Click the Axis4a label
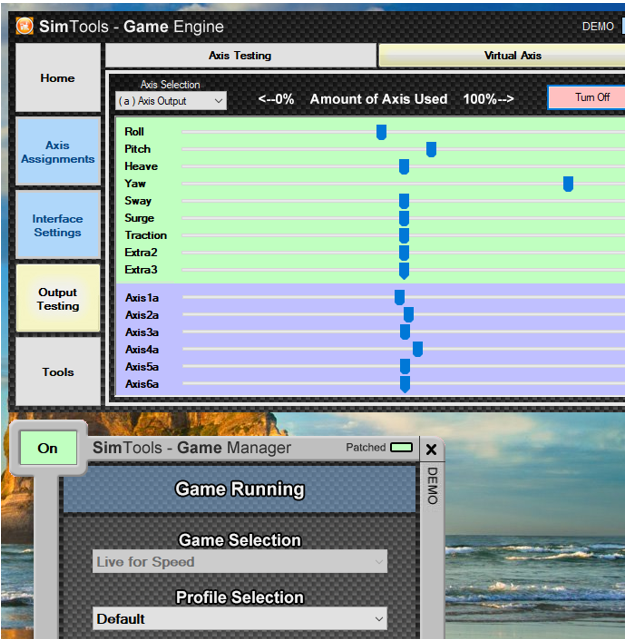The image size is (637, 639). tap(142, 349)
